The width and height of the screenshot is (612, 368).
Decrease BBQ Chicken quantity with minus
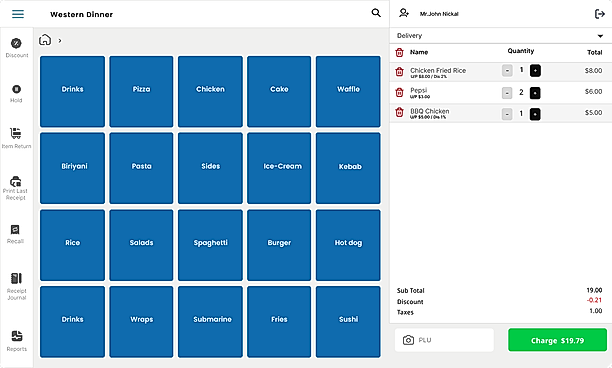tap(507, 114)
